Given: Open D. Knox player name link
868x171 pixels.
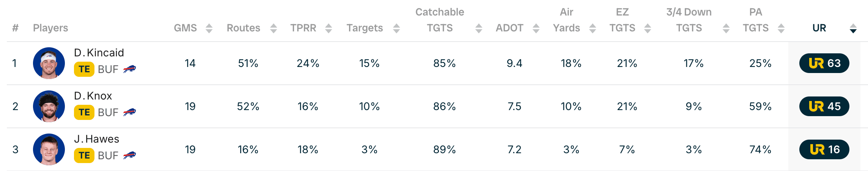Looking at the screenshot, I should pos(93,96).
